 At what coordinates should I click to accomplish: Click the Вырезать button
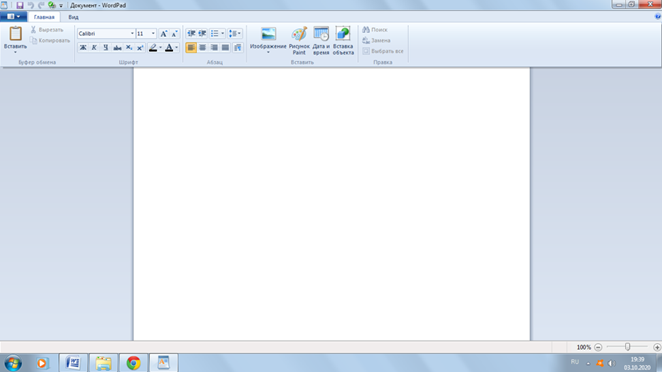[x=47, y=30]
